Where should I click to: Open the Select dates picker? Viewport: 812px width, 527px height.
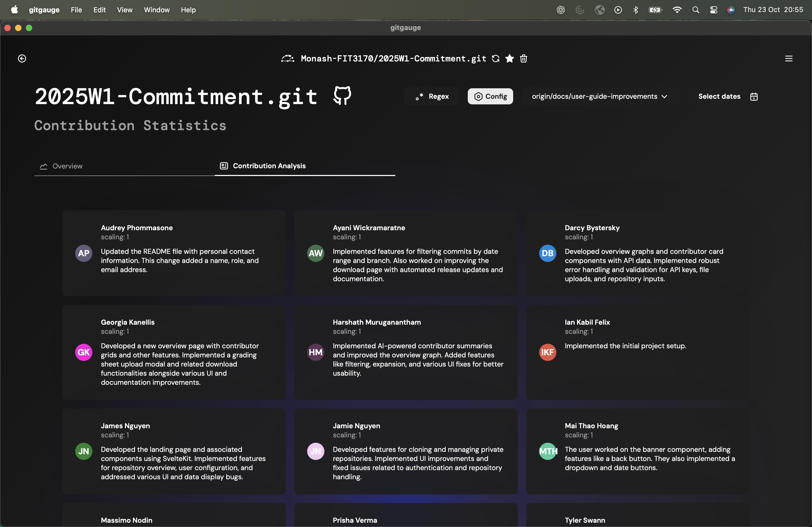point(728,97)
